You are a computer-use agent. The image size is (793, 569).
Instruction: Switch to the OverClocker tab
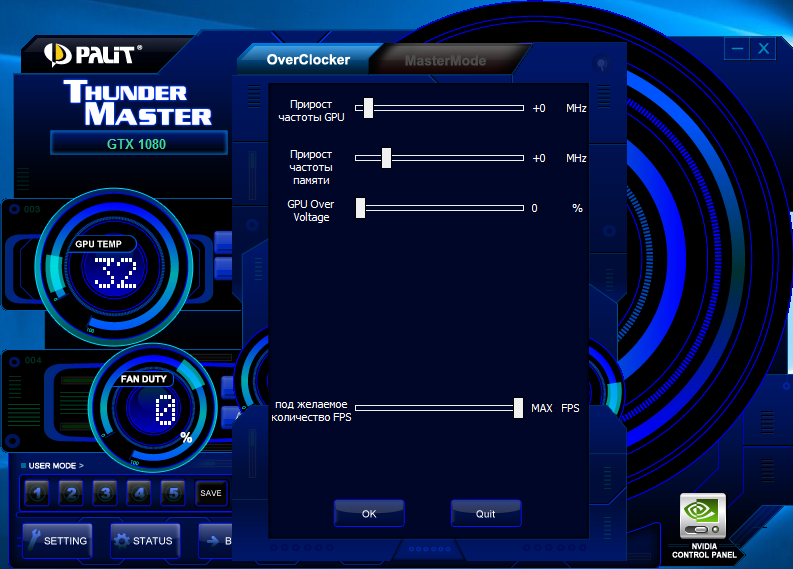308,60
